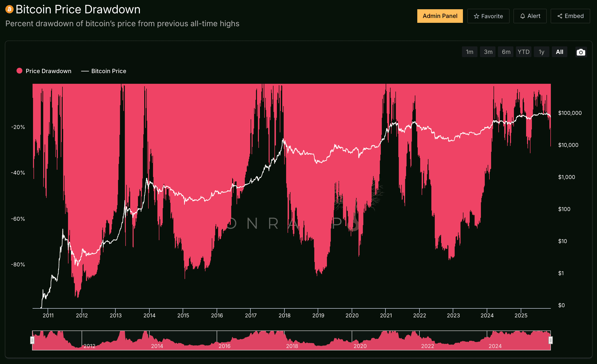
Task: Click the bell icon in Alert
Action: click(x=522, y=16)
